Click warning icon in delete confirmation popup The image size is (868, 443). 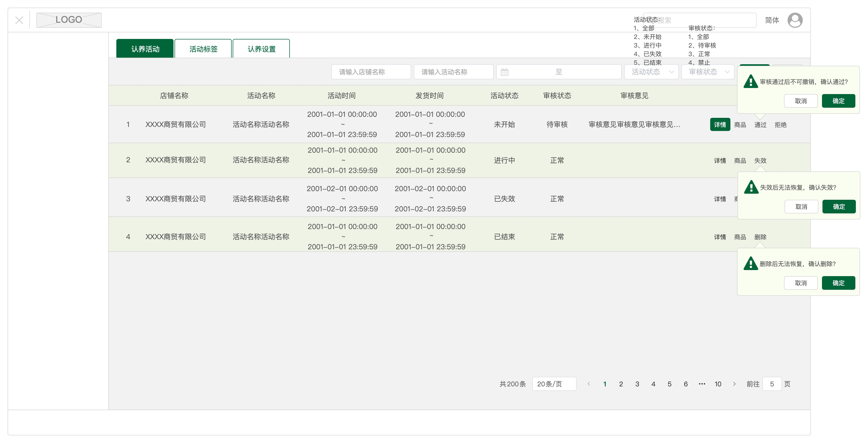click(751, 263)
